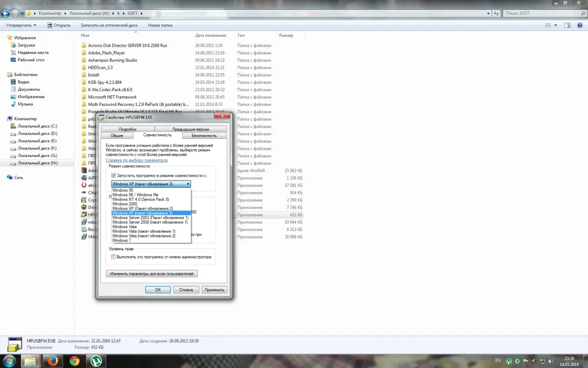Toggle the preview pane icon in toolbar
Viewport: 588px width, 368px height.
tap(567, 25)
